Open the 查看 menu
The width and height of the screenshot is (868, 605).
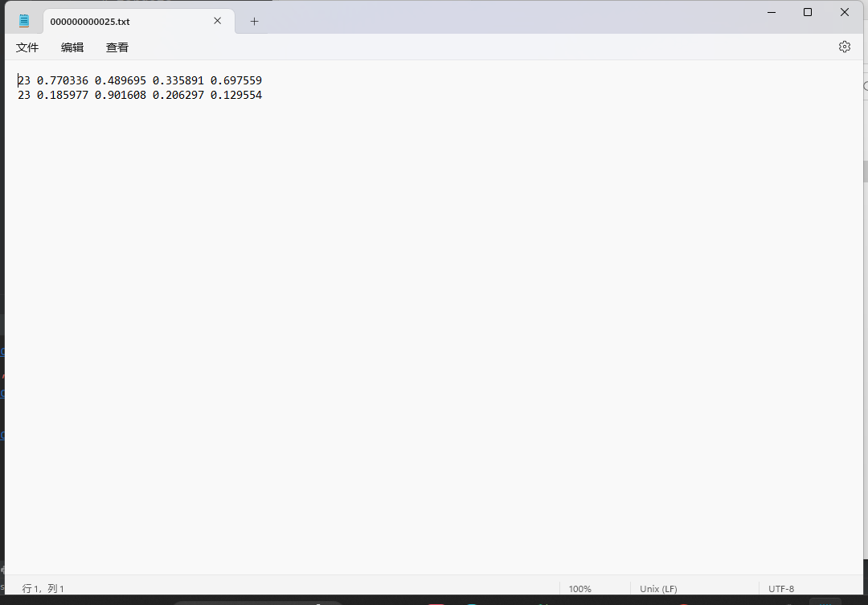[117, 47]
